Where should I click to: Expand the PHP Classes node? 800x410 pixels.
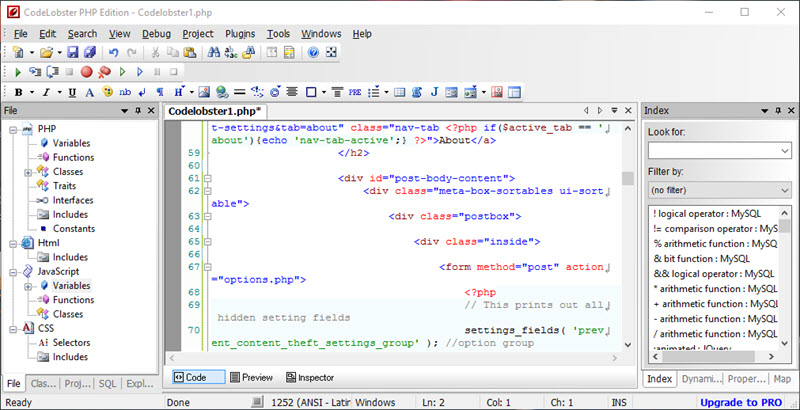click(x=28, y=172)
